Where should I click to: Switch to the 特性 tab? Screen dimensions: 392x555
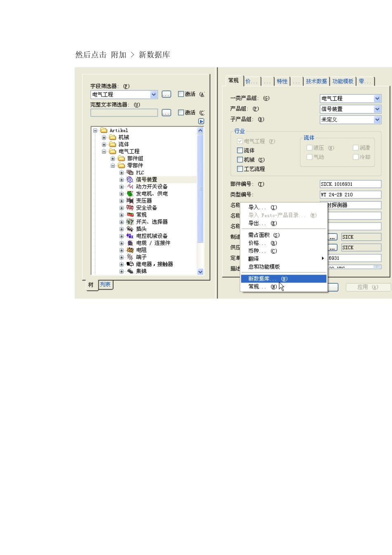point(282,81)
